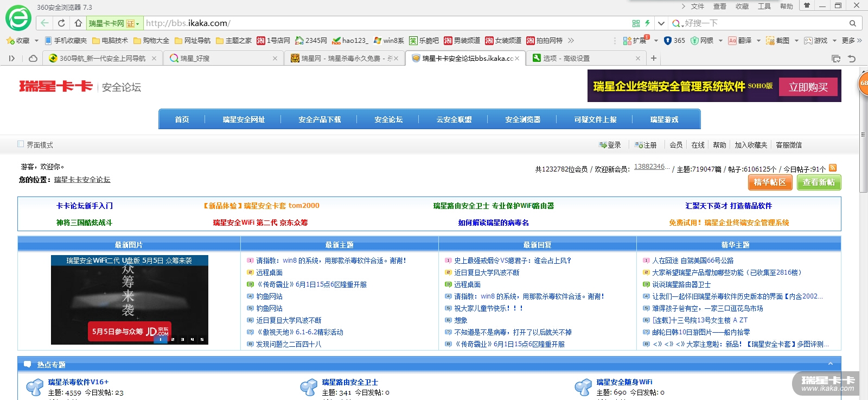Screen dimensions: 868x400
Task: Open the 文件 menu
Action: [698, 7]
